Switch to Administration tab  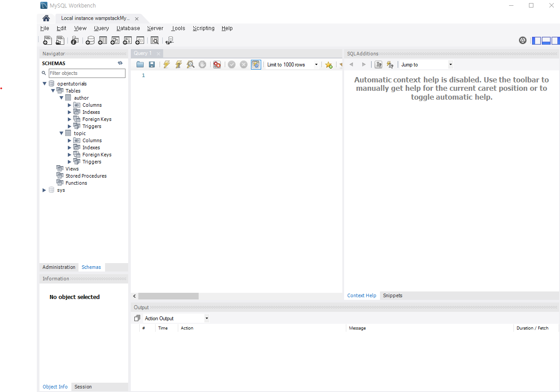tap(59, 267)
